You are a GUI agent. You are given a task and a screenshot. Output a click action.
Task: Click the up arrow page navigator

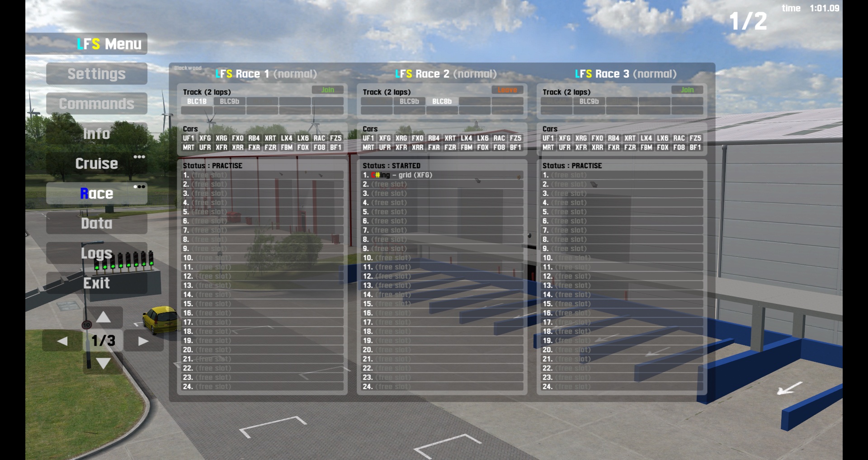click(x=103, y=317)
